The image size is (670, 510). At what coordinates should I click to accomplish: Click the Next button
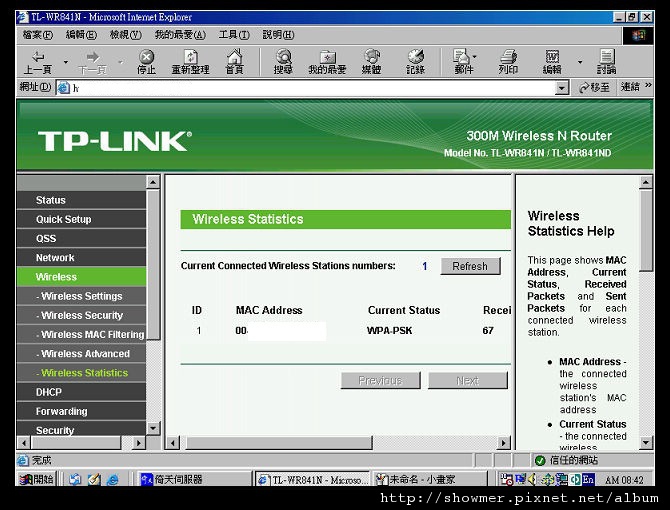(468, 380)
